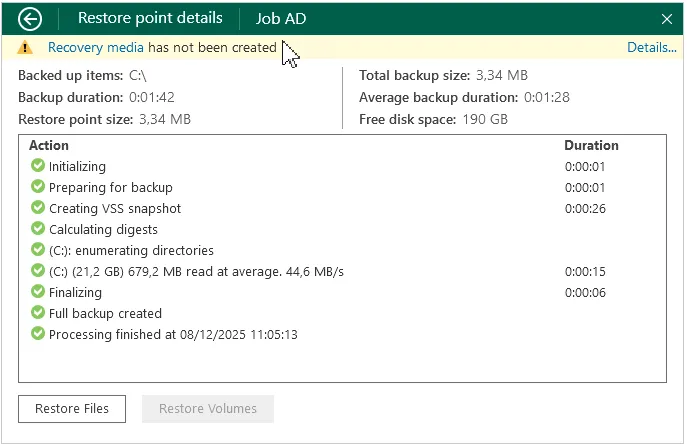Image resolution: width=687 pixels, height=446 pixels.
Task: Click the back arrow icon
Action: pos(30,18)
